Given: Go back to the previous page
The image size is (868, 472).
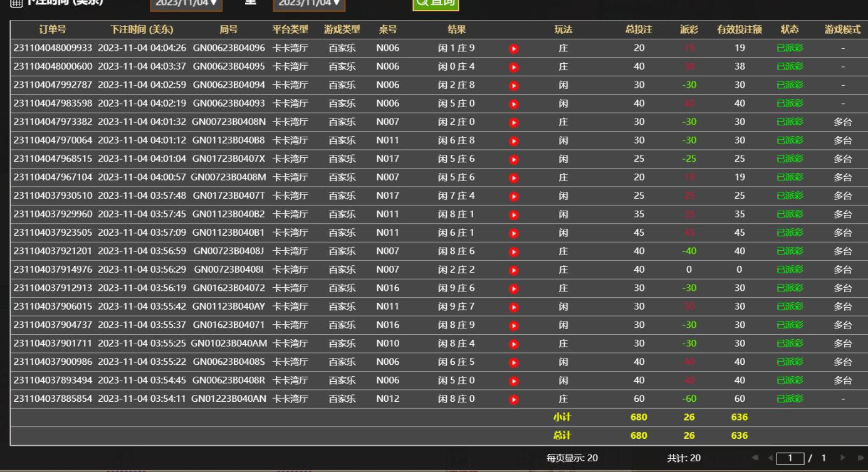Looking at the screenshot, I should tap(770, 458).
